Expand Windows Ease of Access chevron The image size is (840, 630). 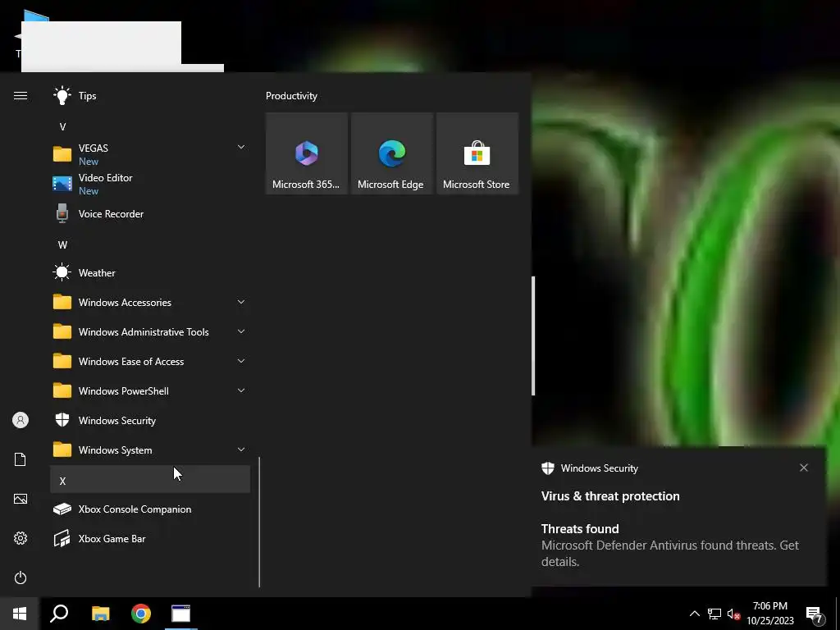tap(241, 361)
